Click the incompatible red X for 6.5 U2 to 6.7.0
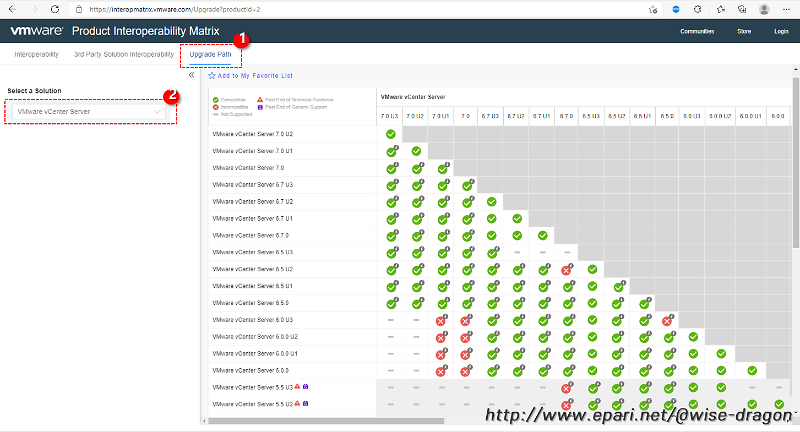800x432 pixels. coord(567,269)
